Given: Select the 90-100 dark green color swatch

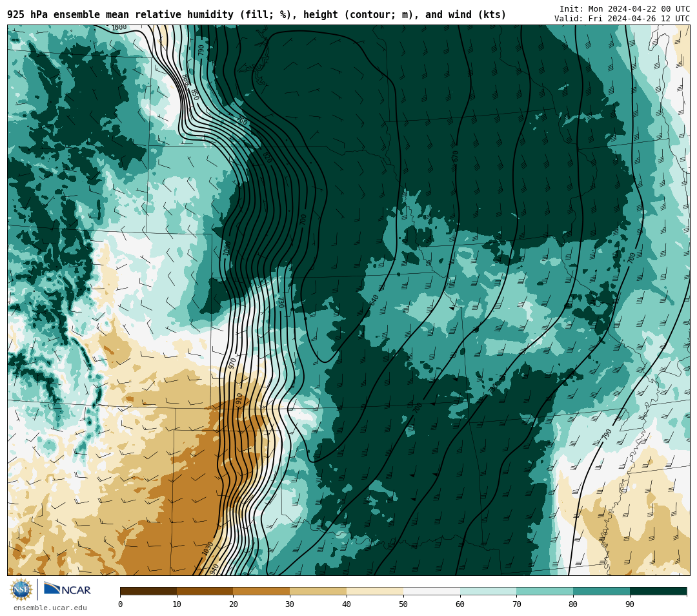Looking at the screenshot, I should point(658,591).
